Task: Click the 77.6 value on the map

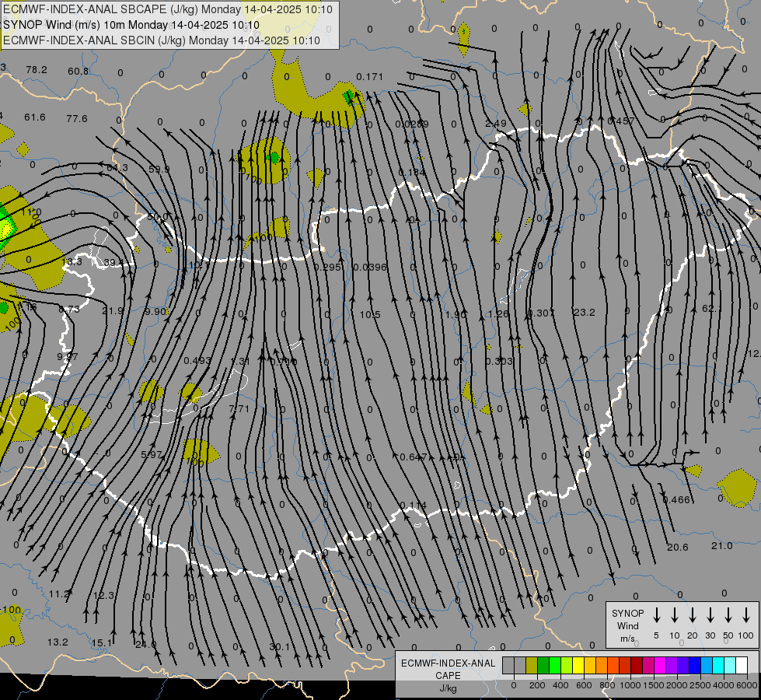Action: click(77, 118)
